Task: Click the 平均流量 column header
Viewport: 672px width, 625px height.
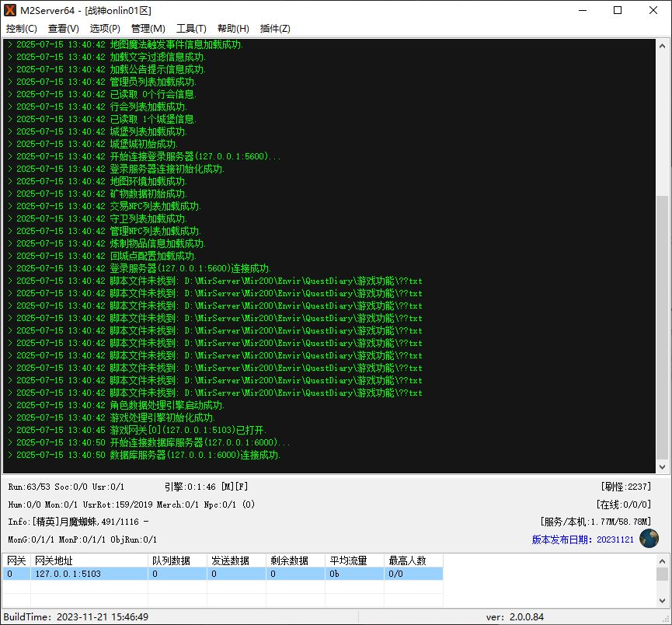Action: (355, 560)
